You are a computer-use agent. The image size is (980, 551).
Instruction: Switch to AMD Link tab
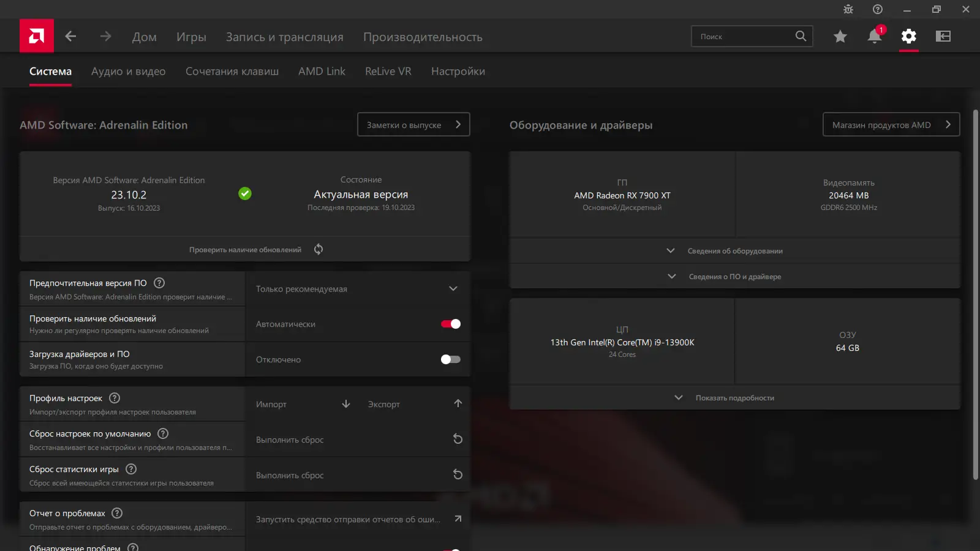[x=322, y=72]
